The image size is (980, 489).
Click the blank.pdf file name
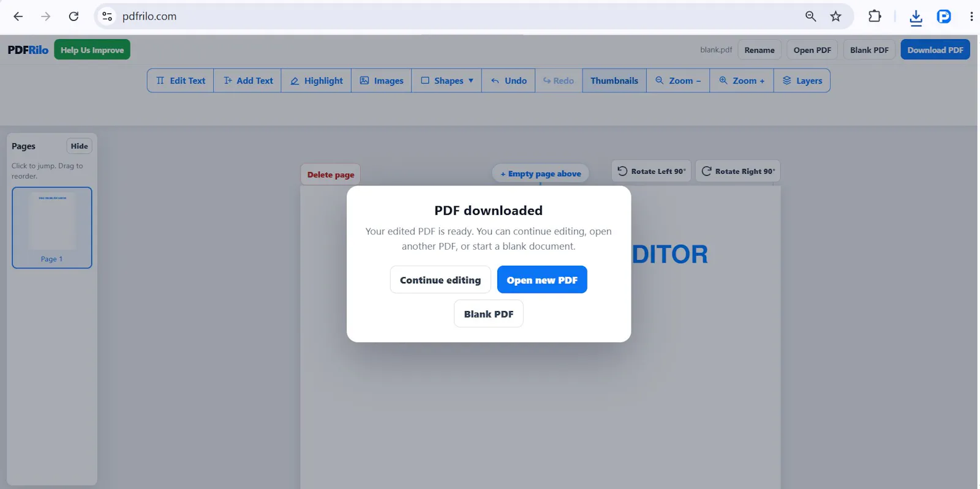pyautogui.click(x=716, y=50)
